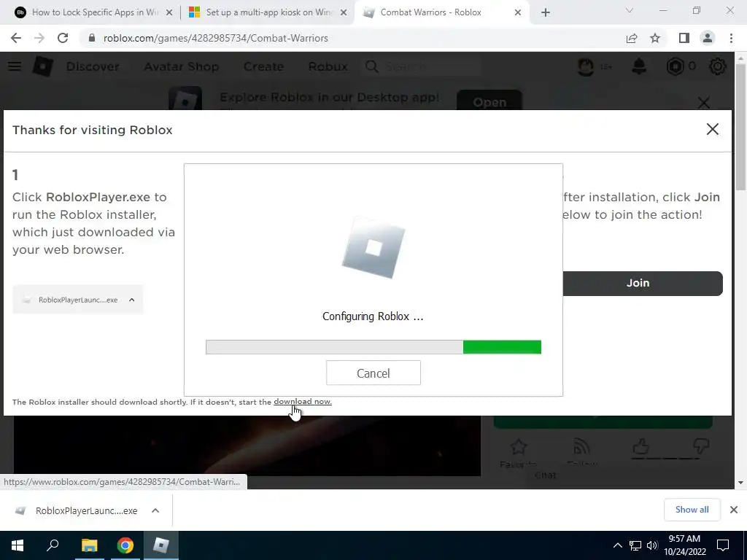
Task: Open the Robux menu item
Action: (x=328, y=66)
